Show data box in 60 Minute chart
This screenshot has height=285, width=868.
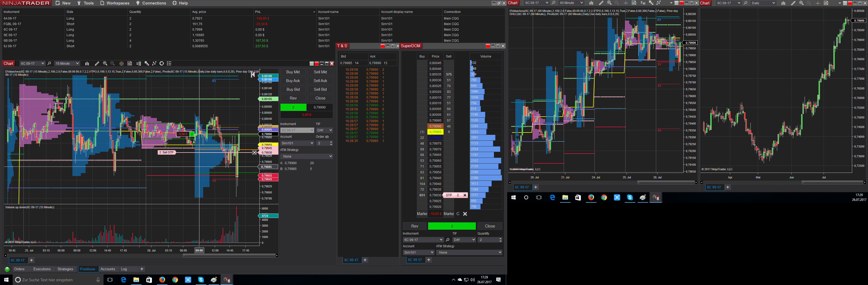[x=634, y=3]
